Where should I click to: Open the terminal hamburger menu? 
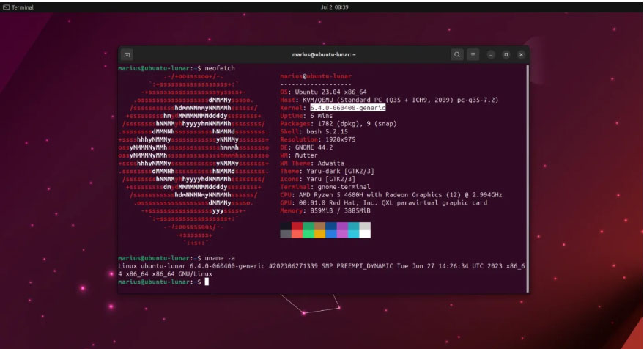(473, 54)
